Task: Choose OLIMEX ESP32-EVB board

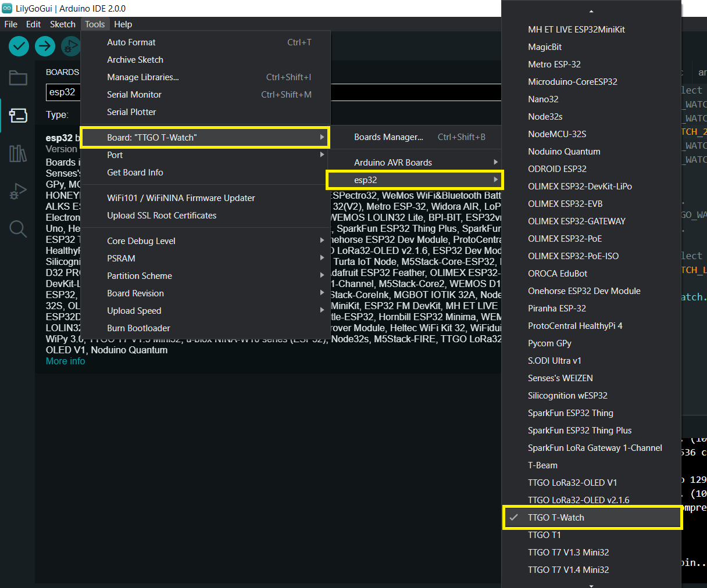Action: (x=591, y=203)
